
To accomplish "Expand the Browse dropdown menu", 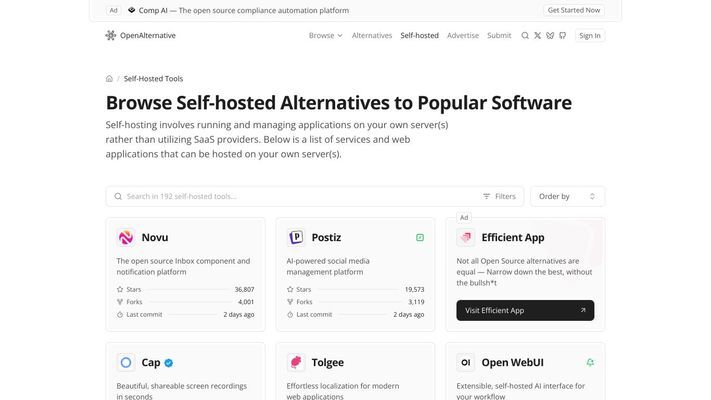I will point(326,35).
